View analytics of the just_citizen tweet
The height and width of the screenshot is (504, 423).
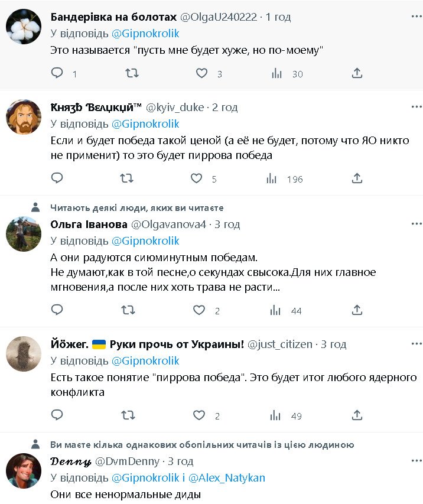click(275, 416)
